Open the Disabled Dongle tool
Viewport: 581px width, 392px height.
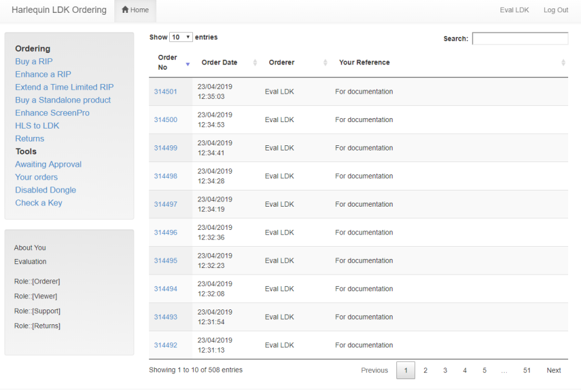coord(45,190)
